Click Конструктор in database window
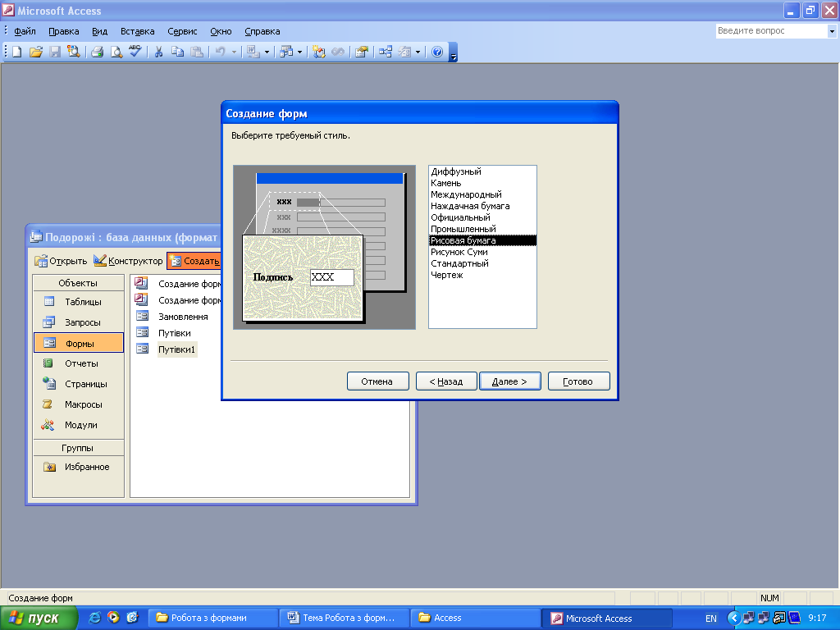The width and height of the screenshot is (840, 630). (x=129, y=261)
